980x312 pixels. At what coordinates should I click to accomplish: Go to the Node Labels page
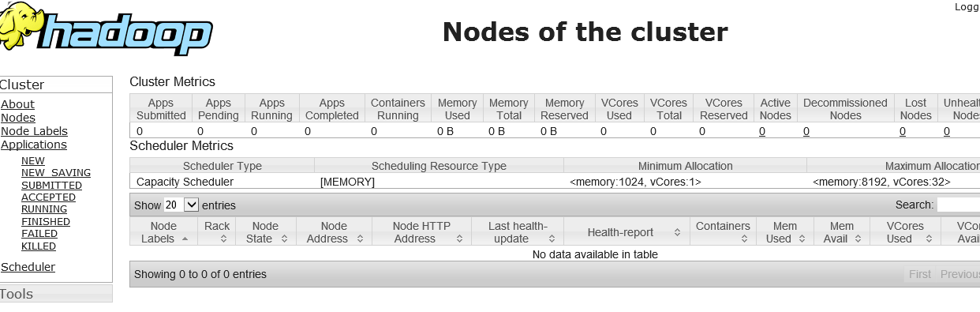(34, 131)
